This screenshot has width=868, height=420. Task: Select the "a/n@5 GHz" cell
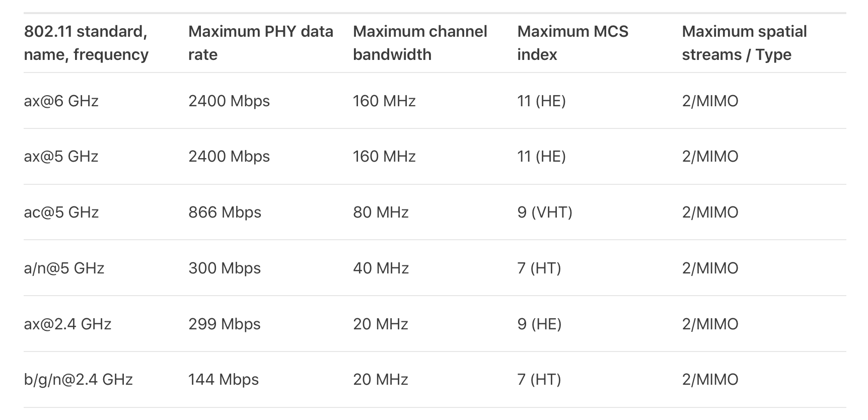[x=64, y=268]
